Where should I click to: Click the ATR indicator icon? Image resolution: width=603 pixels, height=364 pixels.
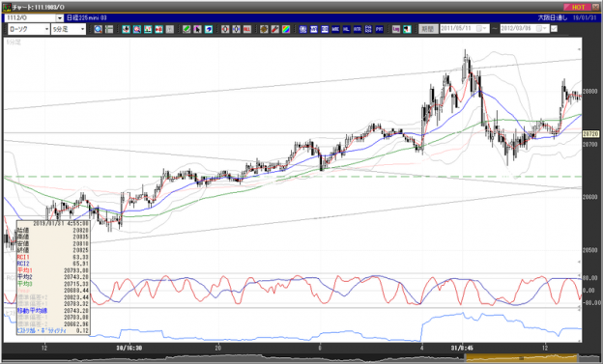(358, 29)
